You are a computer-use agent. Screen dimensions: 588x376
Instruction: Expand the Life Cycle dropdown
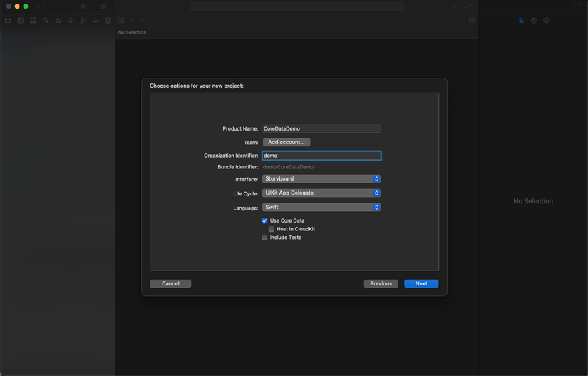321,193
